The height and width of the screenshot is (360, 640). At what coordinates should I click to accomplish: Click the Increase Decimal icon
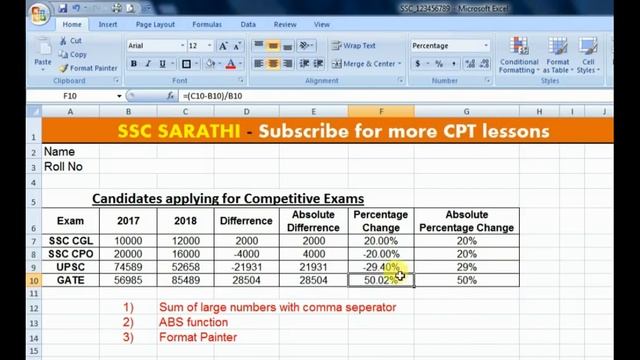click(470, 64)
